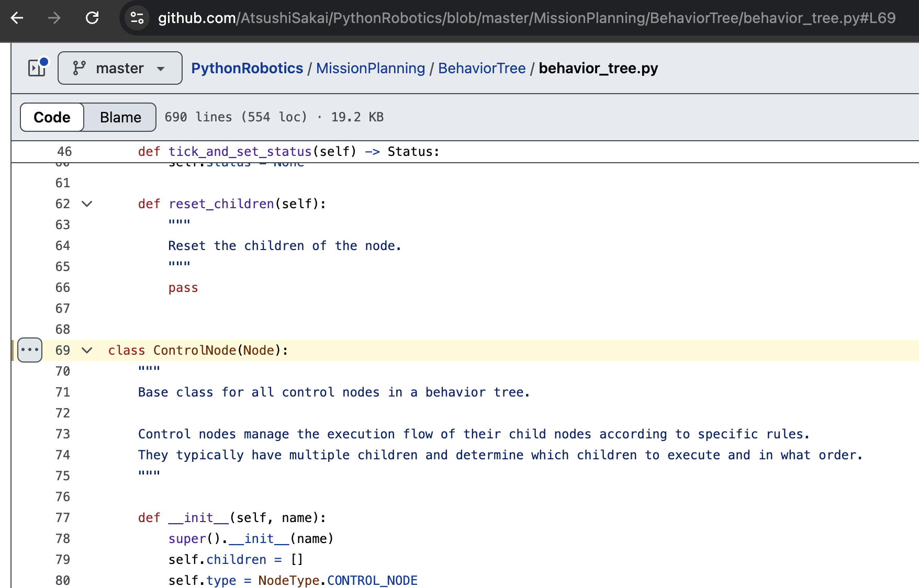The height and width of the screenshot is (588, 919).
Task: Navigate to the BehaviorTree folder
Action: (x=481, y=68)
